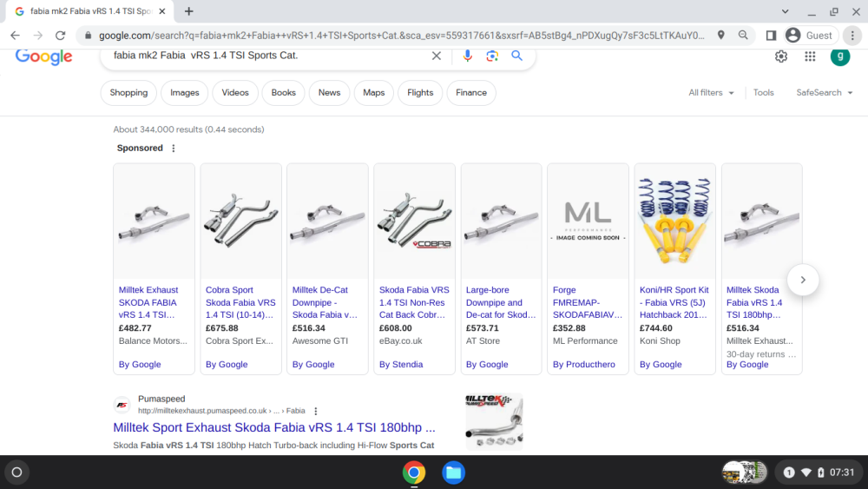
Task: Start voice search with microphone icon
Action: 467,56
